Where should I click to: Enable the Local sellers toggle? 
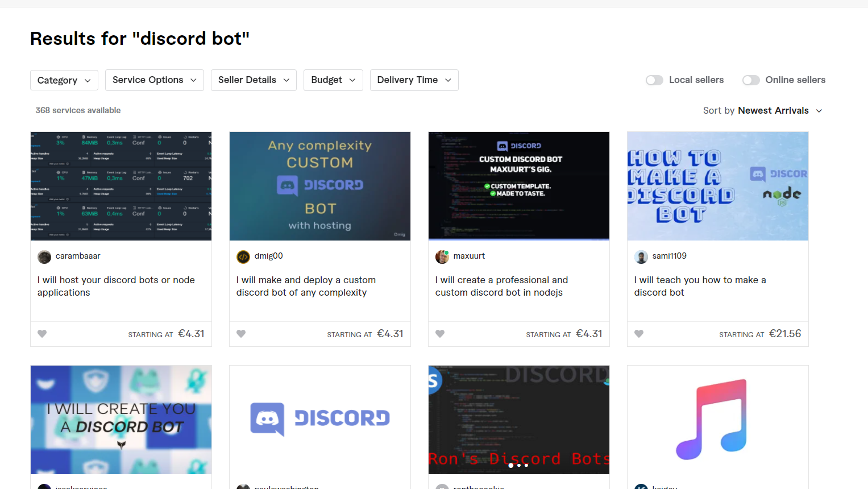tap(654, 80)
